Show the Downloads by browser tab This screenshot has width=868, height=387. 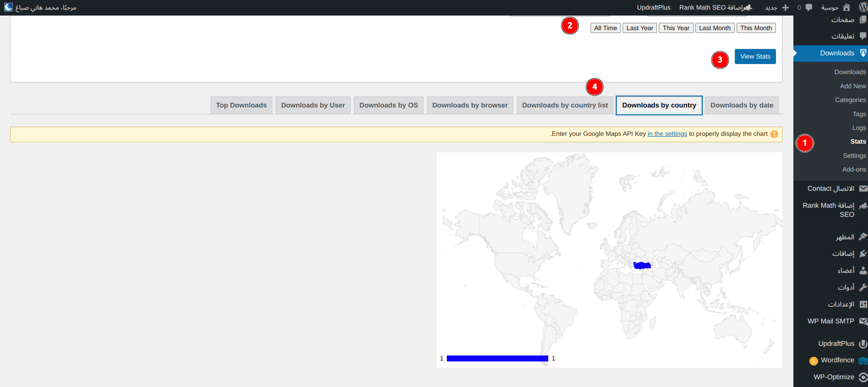470,105
